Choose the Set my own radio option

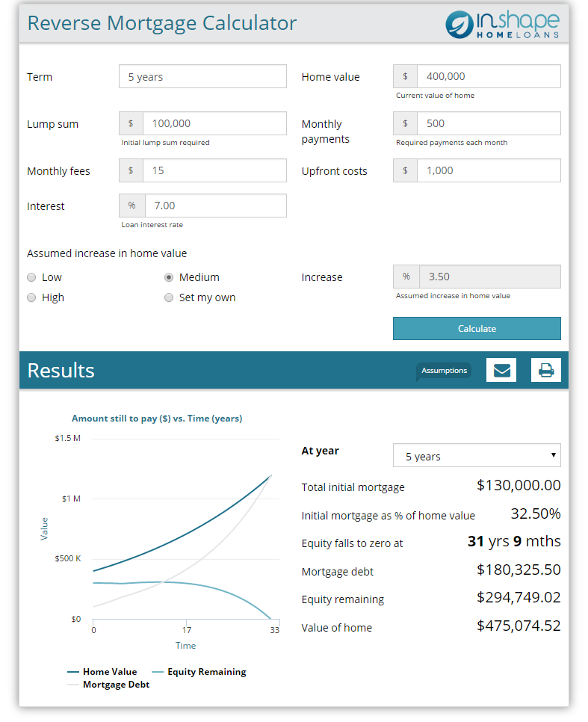pos(169,297)
